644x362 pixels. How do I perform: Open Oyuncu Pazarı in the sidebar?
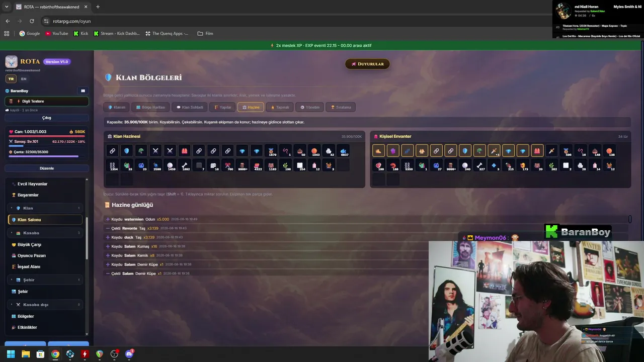click(x=45, y=256)
